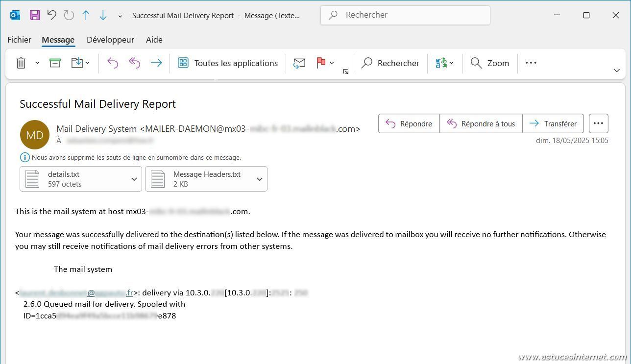Viewport: 631px width, 364px height.
Task: Go to previous item with up arrow
Action: click(86, 15)
